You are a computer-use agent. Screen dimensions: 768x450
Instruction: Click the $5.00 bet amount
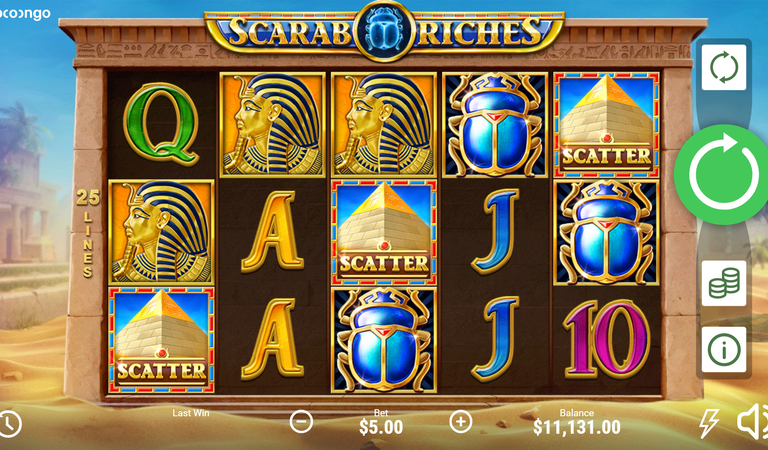click(381, 427)
